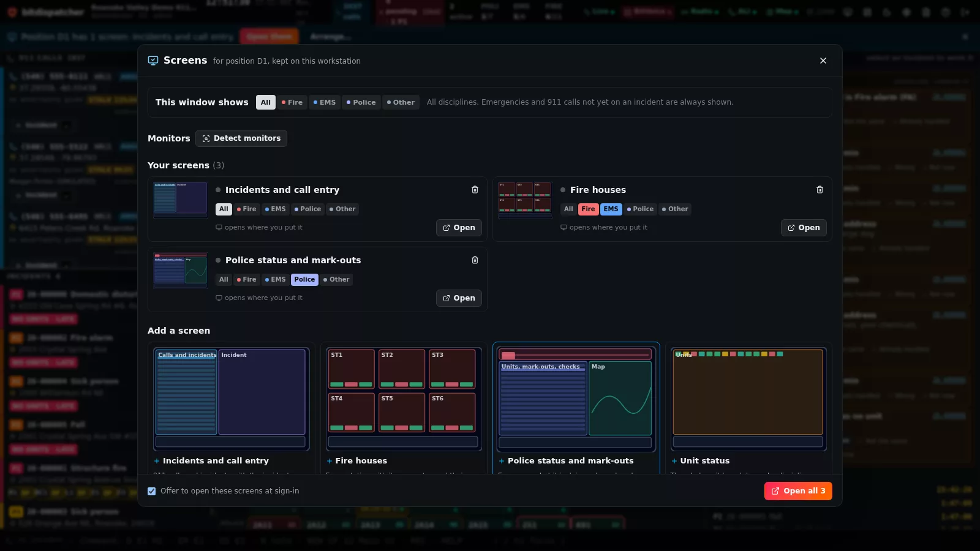Image resolution: width=980 pixels, height=551 pixels.
Task: Toggle EMS on Police status and mark-outs screen
Action: coord(276,280)
